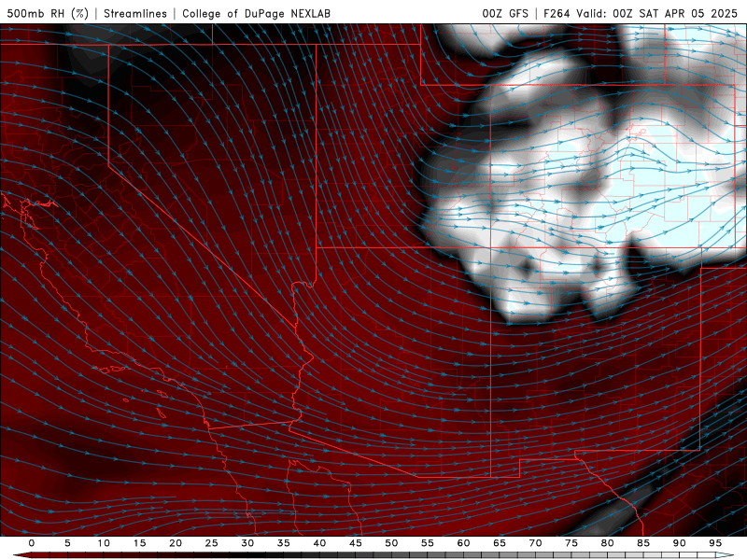Click the "15" color scale label

pyautogui.click(x=139, y=543)
